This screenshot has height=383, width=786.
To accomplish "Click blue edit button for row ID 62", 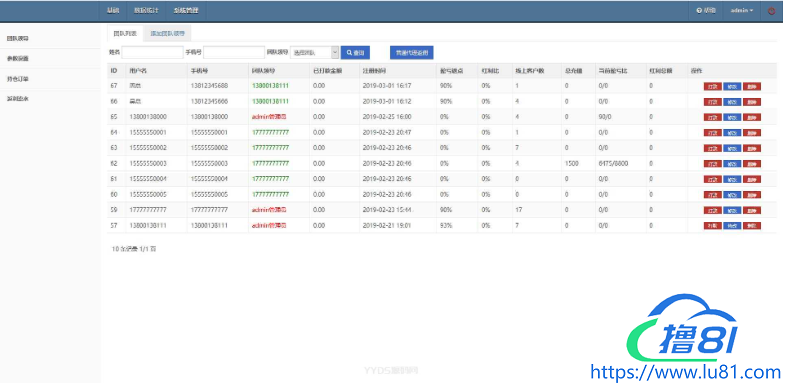I will click(732, 164).
